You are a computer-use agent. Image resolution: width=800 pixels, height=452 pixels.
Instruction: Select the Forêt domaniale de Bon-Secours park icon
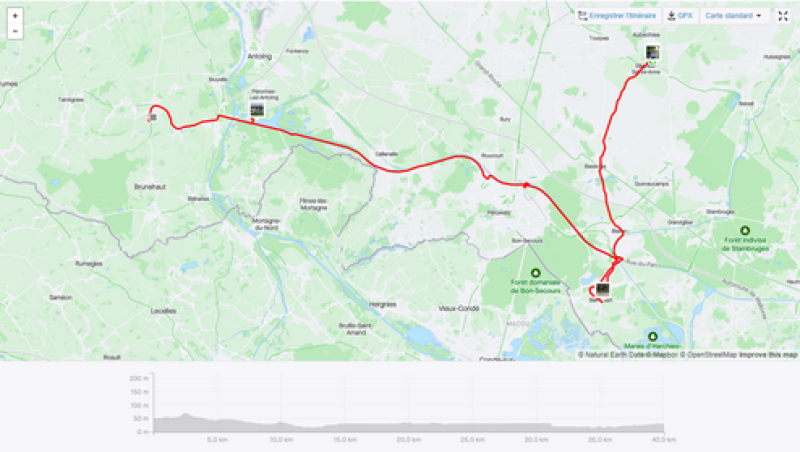[535, 273]
